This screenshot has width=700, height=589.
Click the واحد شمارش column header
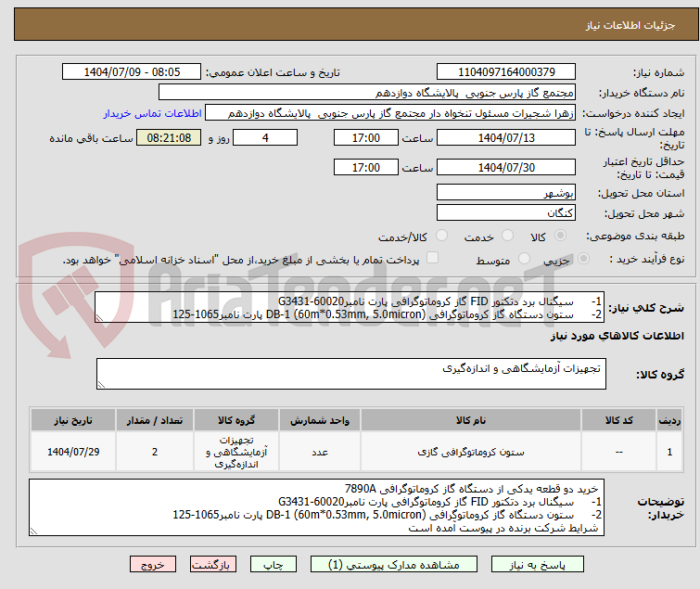[320, 420]
